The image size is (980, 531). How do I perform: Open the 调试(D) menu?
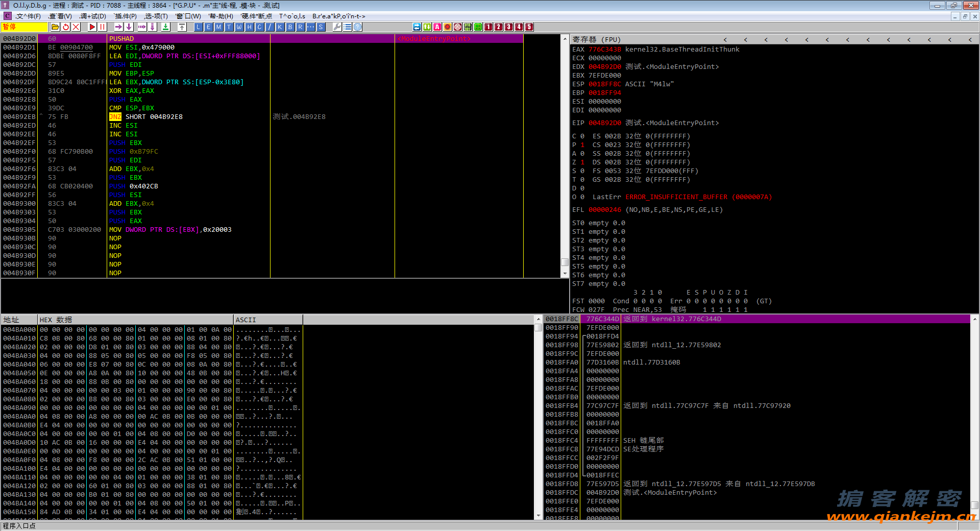pos(93,16)
